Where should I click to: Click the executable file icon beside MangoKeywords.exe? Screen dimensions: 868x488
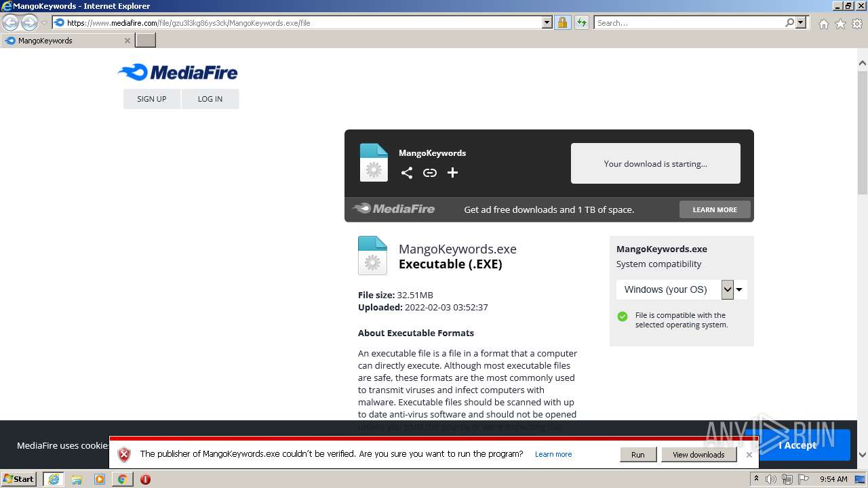(372, 255)
